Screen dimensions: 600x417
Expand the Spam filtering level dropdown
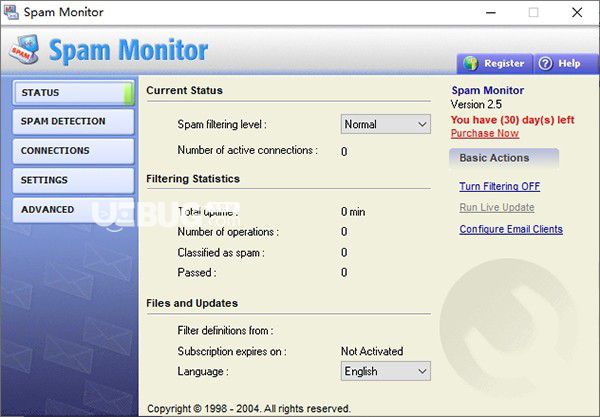[x=386, y=124]
